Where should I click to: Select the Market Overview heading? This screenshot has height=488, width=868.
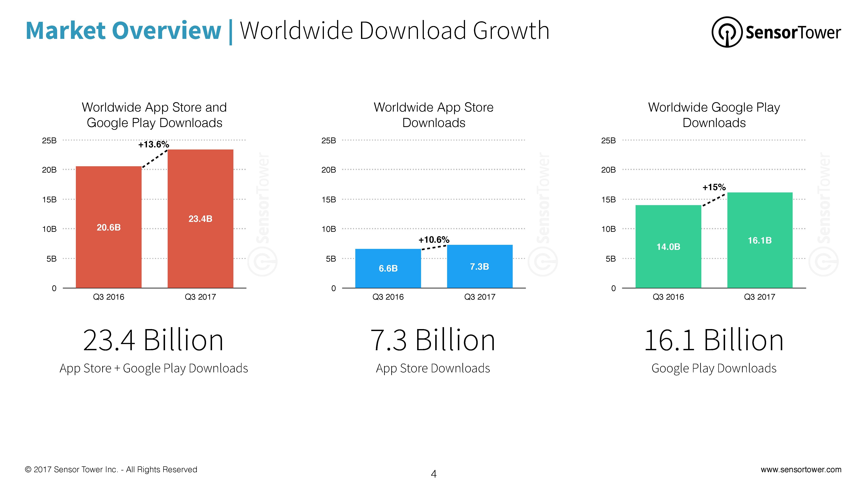(123, 31)
